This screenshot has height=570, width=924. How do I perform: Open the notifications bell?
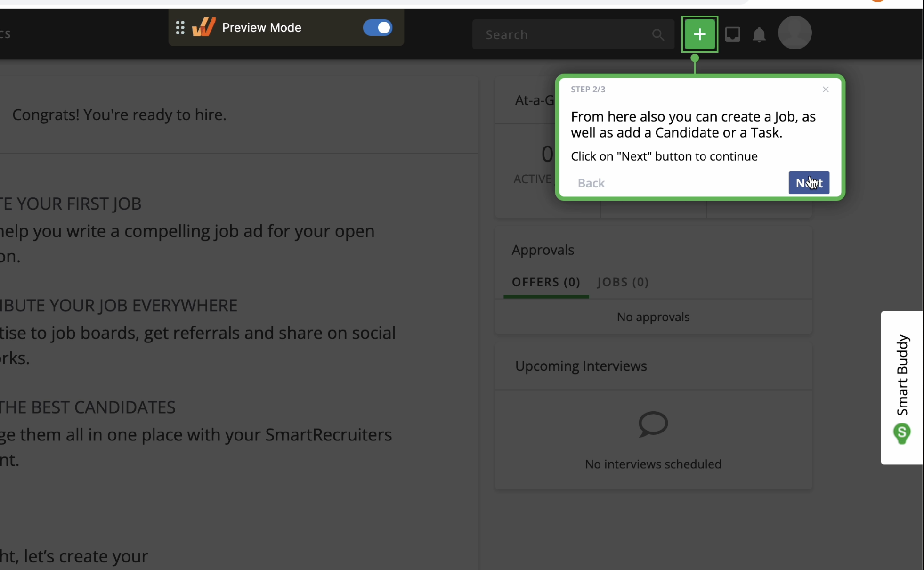759,34
